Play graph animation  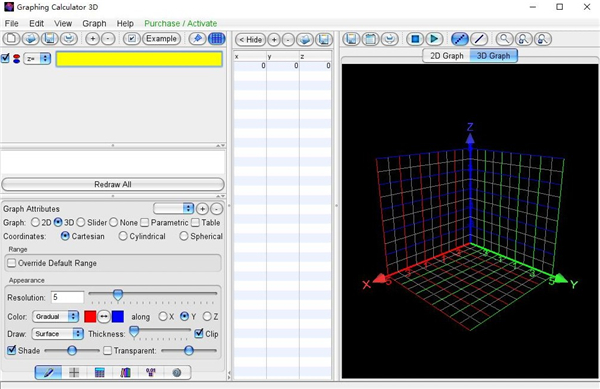pos(434,39)
